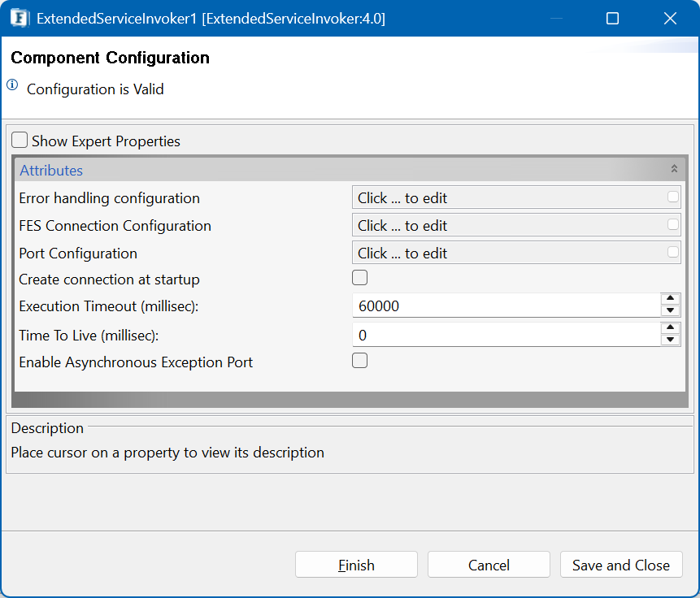
Task: Collapse the Attributes section using double chevron
Action: pyautogui.click(x=673, y=170)
